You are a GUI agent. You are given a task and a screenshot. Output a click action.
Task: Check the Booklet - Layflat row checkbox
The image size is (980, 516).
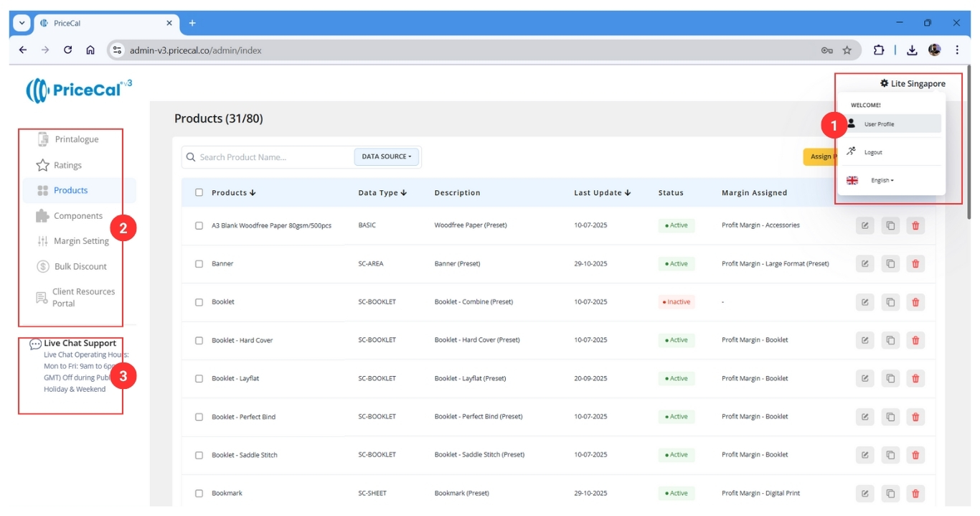tap(199, 378)
